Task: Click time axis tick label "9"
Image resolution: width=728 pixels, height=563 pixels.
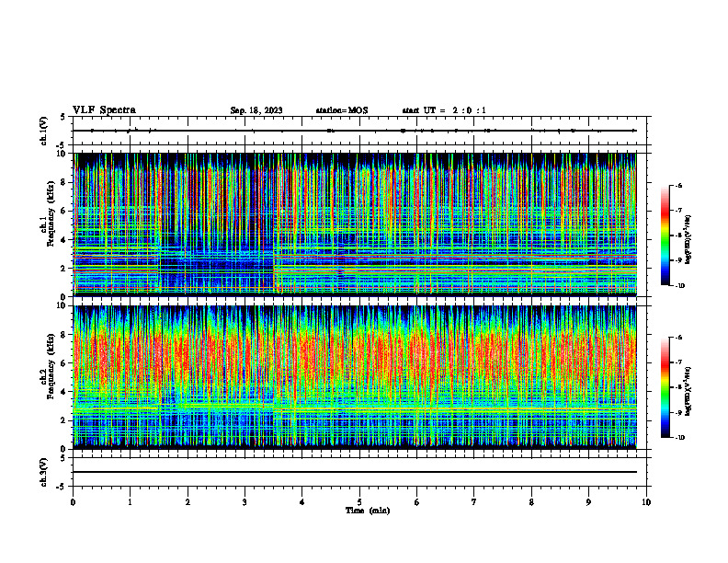Action: click(588, 502)
